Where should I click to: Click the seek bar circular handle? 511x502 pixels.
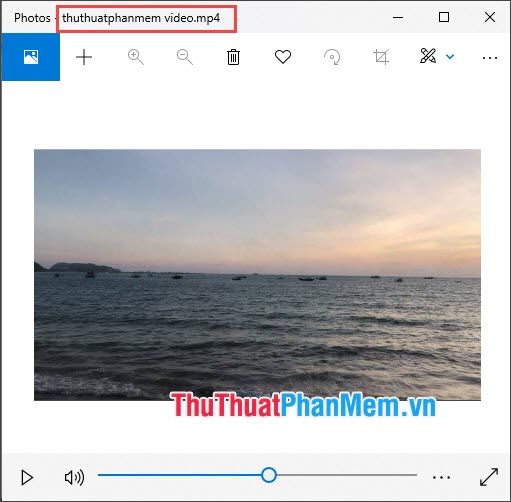[269, 475]
